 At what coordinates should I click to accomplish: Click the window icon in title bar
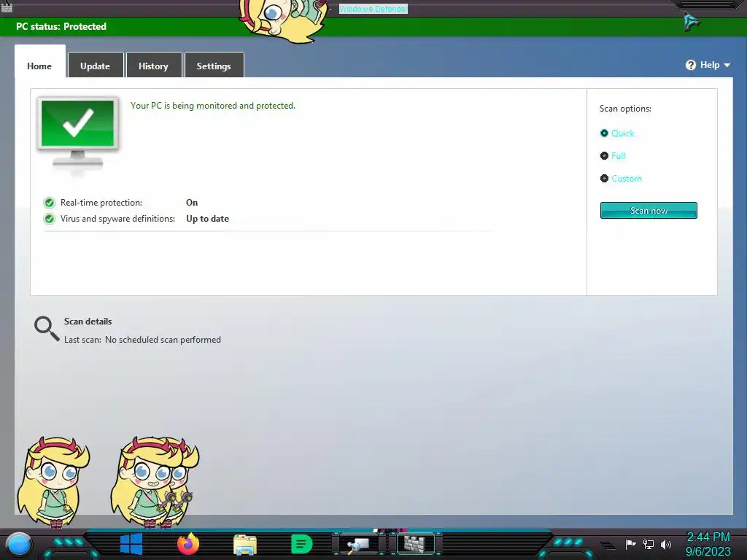[7, 7]
